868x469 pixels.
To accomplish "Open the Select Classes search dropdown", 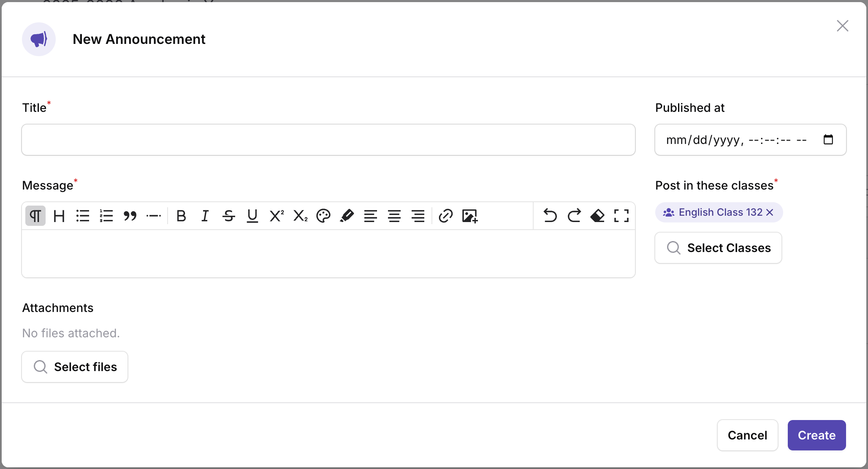I will 718,248.
